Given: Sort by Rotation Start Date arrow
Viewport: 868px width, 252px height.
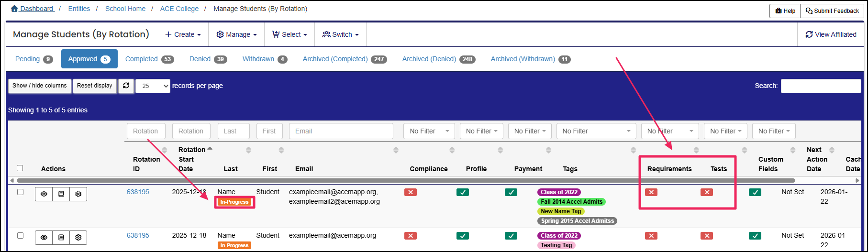Looking at the screenshot, I should (x=210, y=149).
